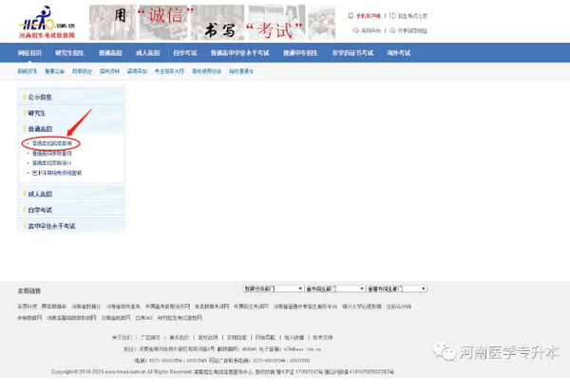Click the 手机客户端 icon in header
Viewport: 570px width, 392px height.
point(351,16)
